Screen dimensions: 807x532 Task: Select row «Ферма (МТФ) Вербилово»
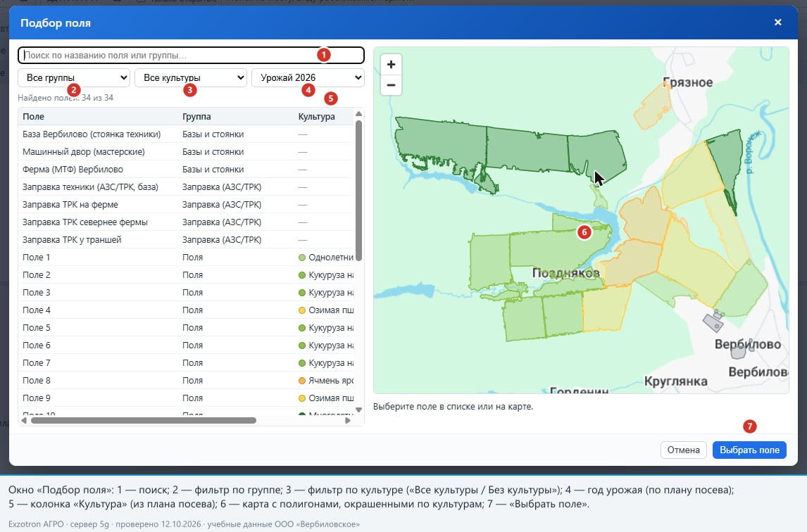click(186, 170)
